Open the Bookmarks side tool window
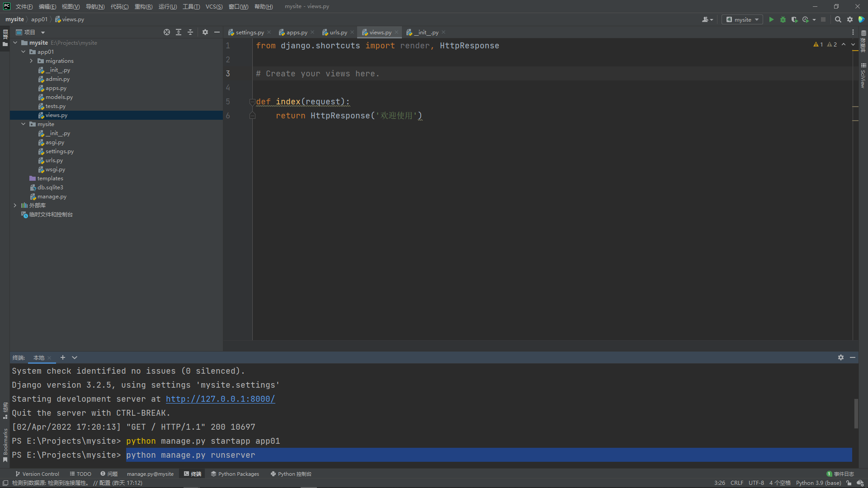This screenshot has width=868, height=488. click(5, 445)
